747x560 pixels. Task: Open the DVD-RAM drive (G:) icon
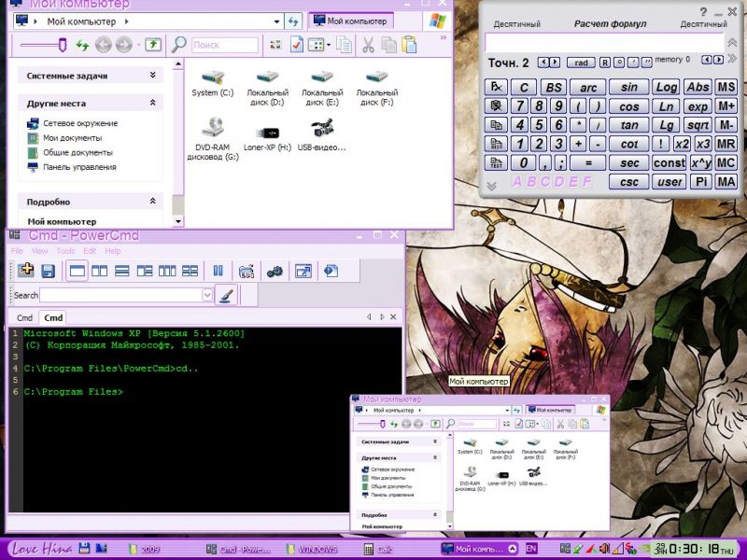[213, 128]
